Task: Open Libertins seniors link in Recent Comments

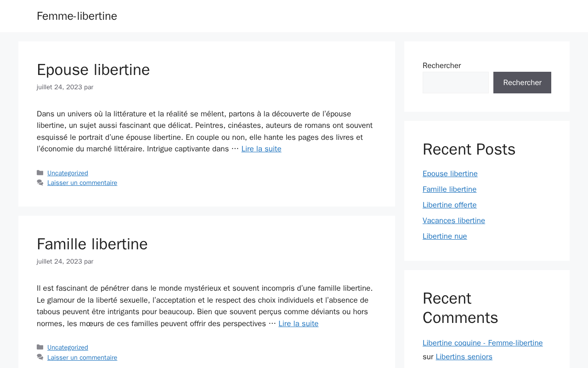Action: (464, 357)
